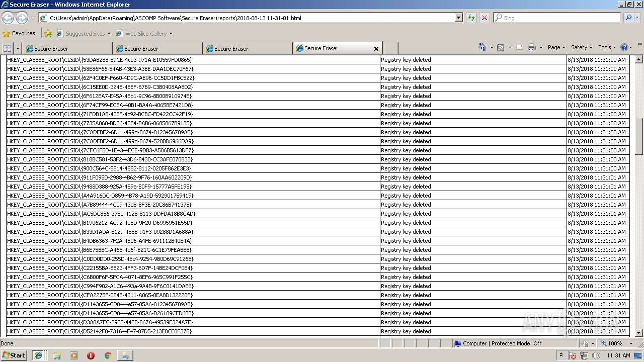Viewport: 644px width, 362px height.
Task: Print the page using the printer icon
Action: click(532, 47)
